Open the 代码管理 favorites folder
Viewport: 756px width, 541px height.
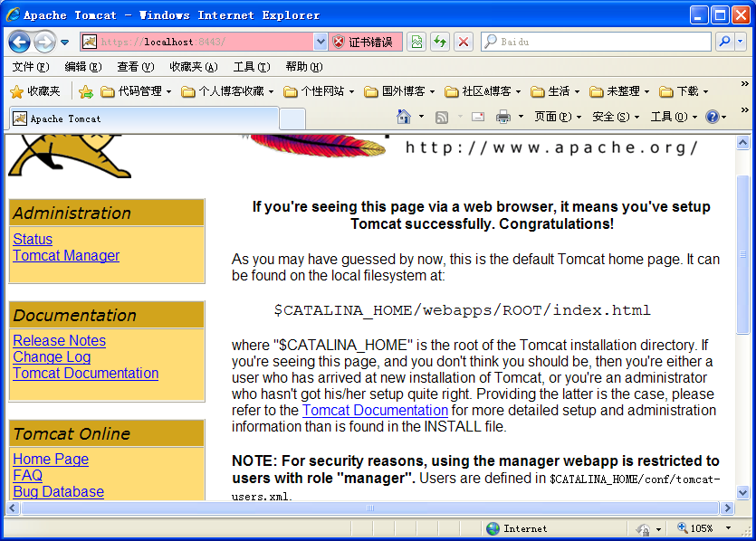(x=136, y=91)
